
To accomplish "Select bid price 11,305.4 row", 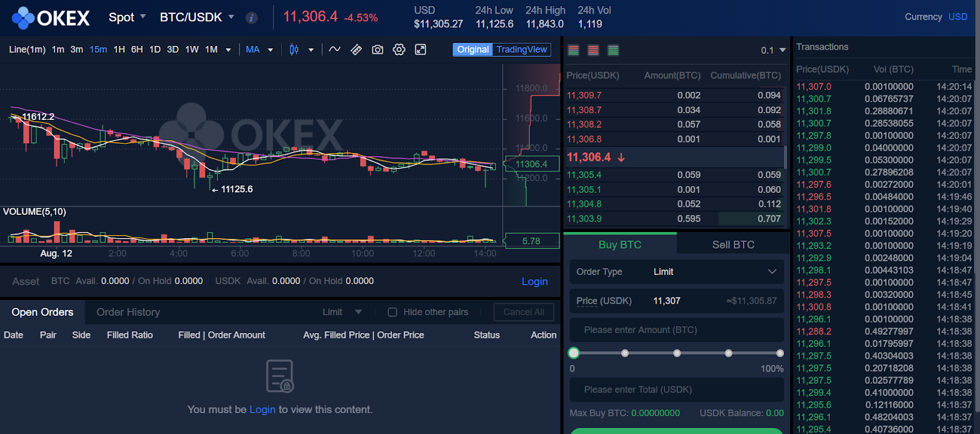I will (674, 175).
